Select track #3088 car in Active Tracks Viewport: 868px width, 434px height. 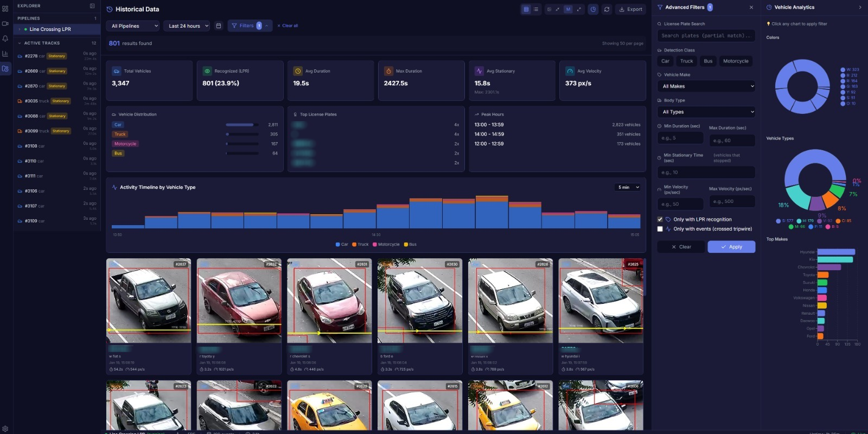click(57, 116)
